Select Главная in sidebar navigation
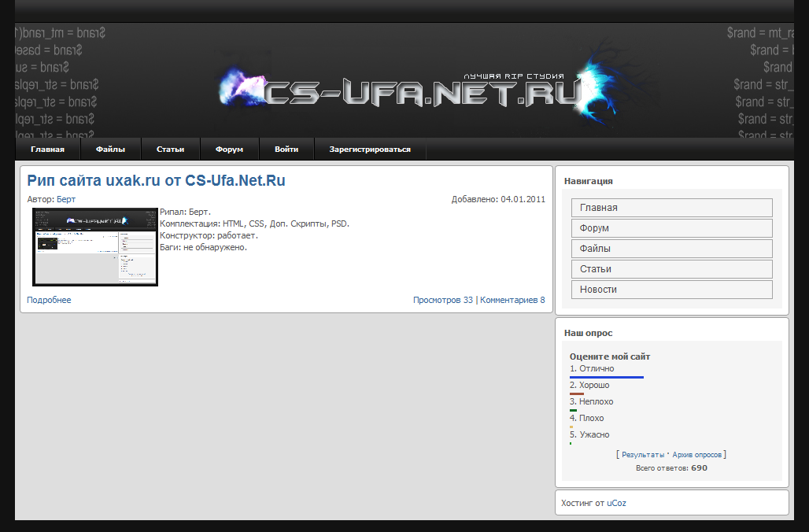The image size is (809, 532). (671, 208)
